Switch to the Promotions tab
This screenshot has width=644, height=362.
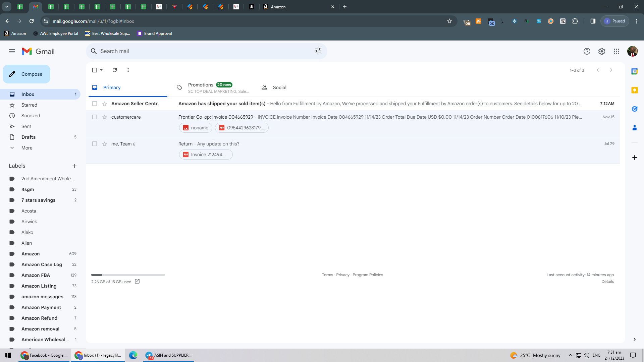click(213, 87)
